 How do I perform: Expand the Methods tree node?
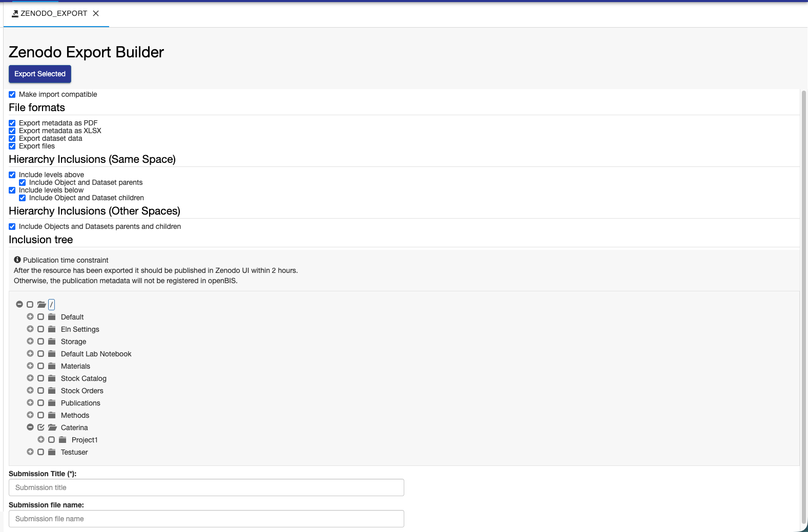pos(30,415)
